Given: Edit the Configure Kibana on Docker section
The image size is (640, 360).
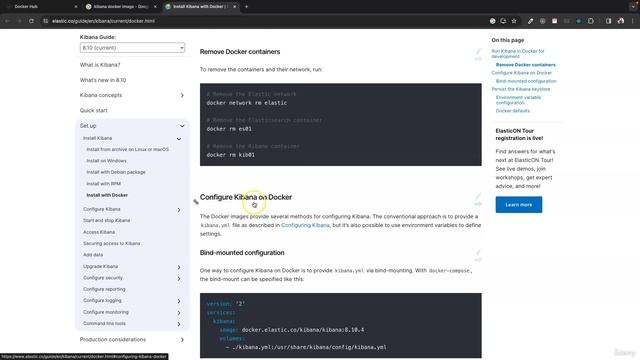Looking at the screenshot, I should click(478, 199).
